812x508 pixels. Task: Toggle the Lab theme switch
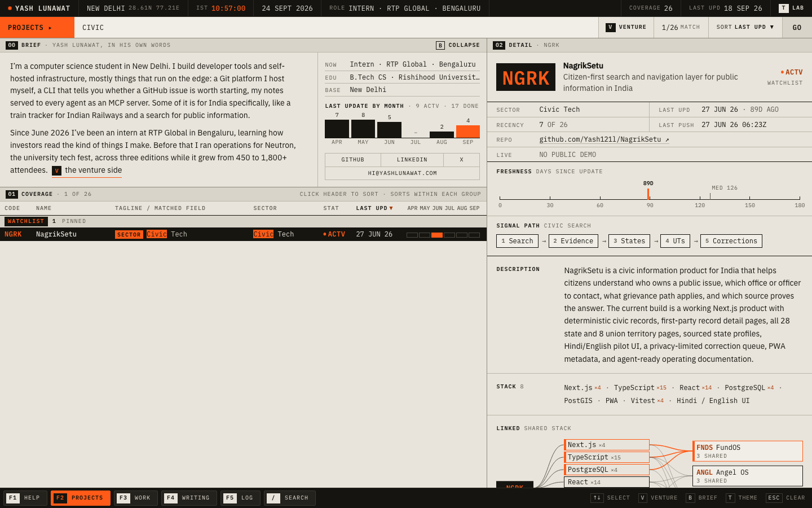click(x=791, y=8)
